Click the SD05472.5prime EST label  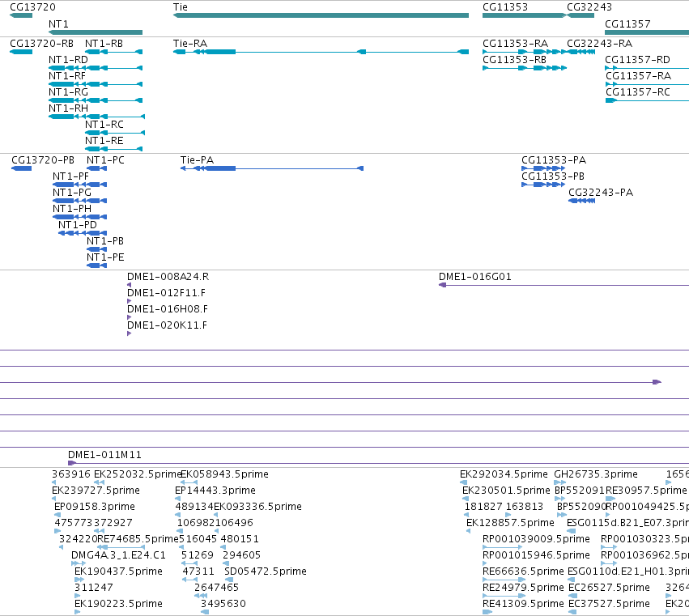tap(266, 571)
